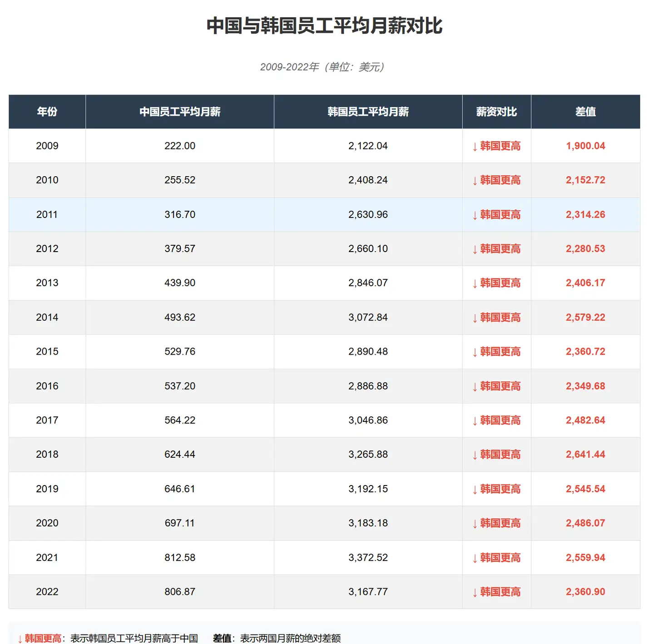Screen dimensions: 654x644
Task: Click the bold 差值 legend text at bottom
Action: point(222,639)
